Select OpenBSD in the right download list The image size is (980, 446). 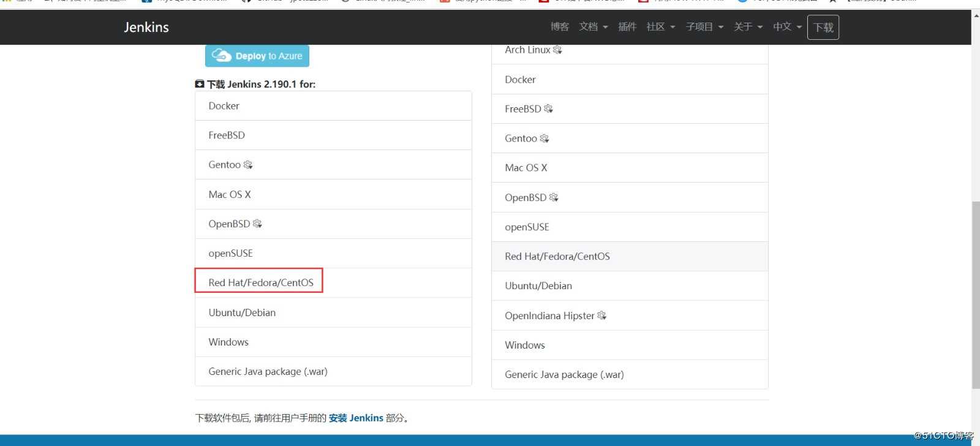[630, 197]
